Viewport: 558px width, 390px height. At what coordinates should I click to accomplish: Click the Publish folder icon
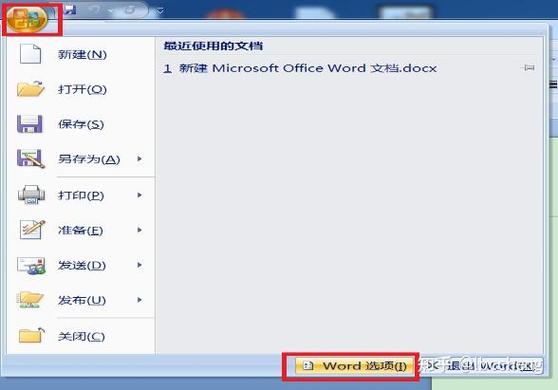coord(30,300)
